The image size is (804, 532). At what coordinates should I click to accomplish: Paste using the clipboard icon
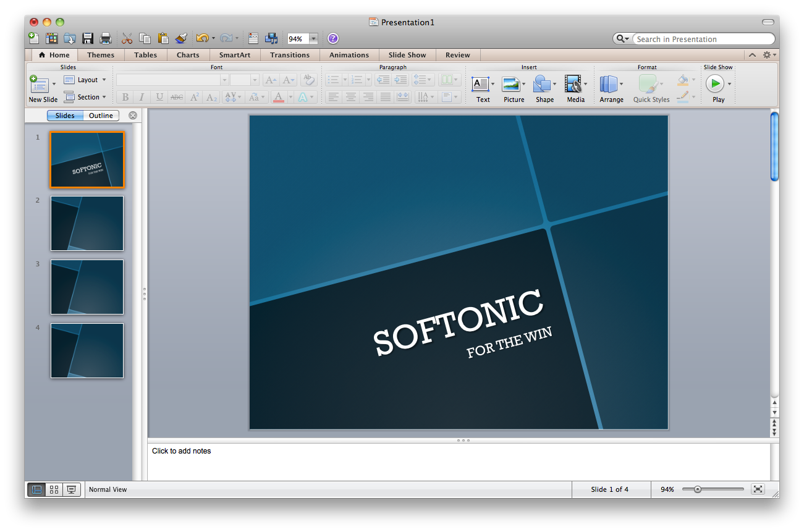point(163,38)
